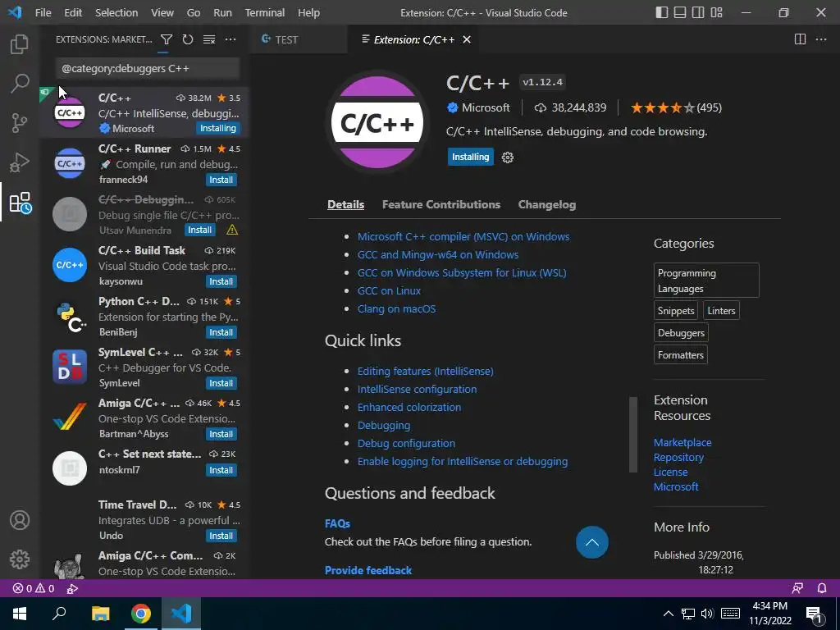Viewport: 840px width, 630px height.
Task: Open Enhanced colorization link
Action: click(409, 408)
